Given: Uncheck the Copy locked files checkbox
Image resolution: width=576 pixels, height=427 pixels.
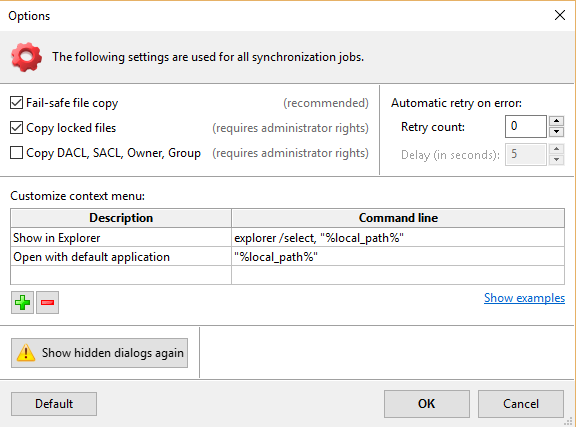Looking at the screenshot, I should tap(16, 128).
